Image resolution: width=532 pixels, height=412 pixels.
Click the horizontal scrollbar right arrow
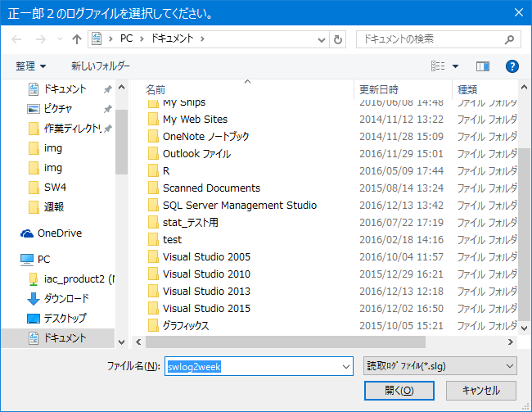coord(510,342)
